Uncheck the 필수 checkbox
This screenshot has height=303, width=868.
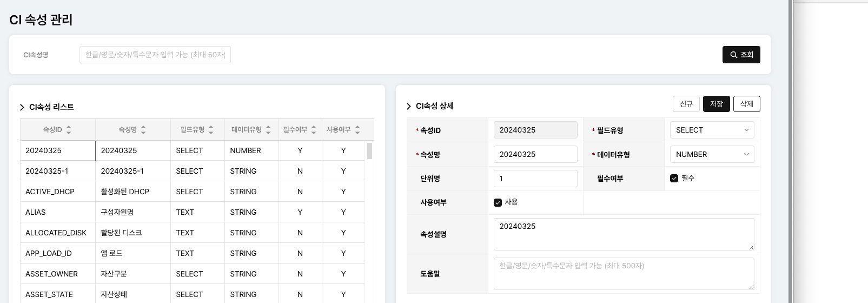tap(674, 179)
